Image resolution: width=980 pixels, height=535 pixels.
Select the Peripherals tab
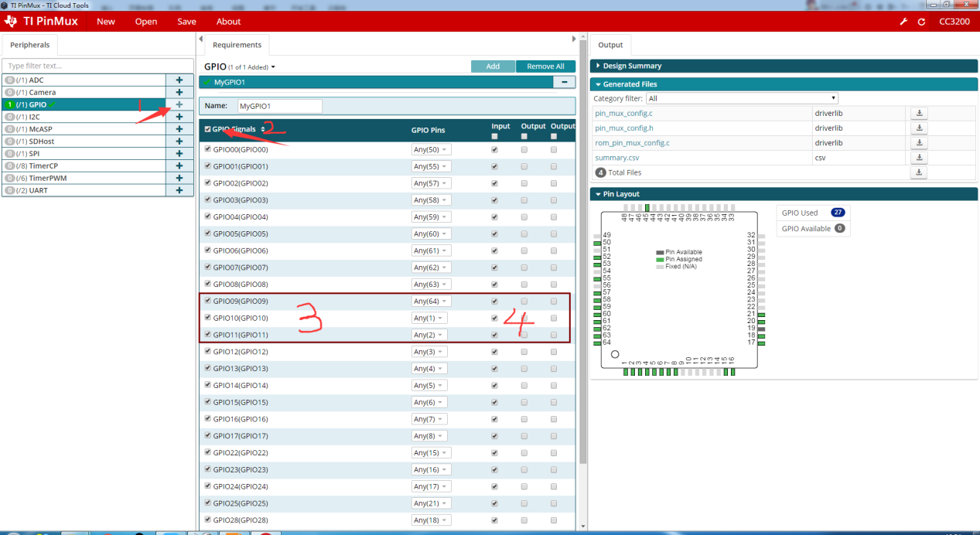pos(29,45)
